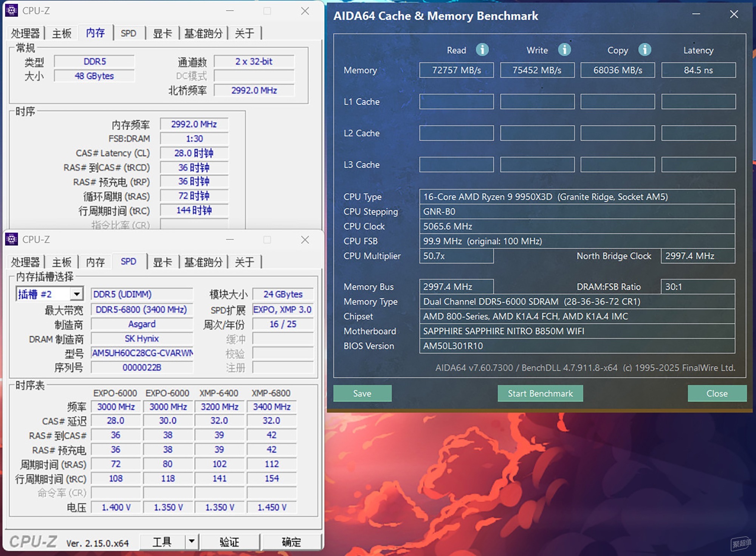The height and width of the screenshot is (556, 756).
Task: Open 基准跑分 tab in top CPU-Z window
Action: (x=203, y=33)
